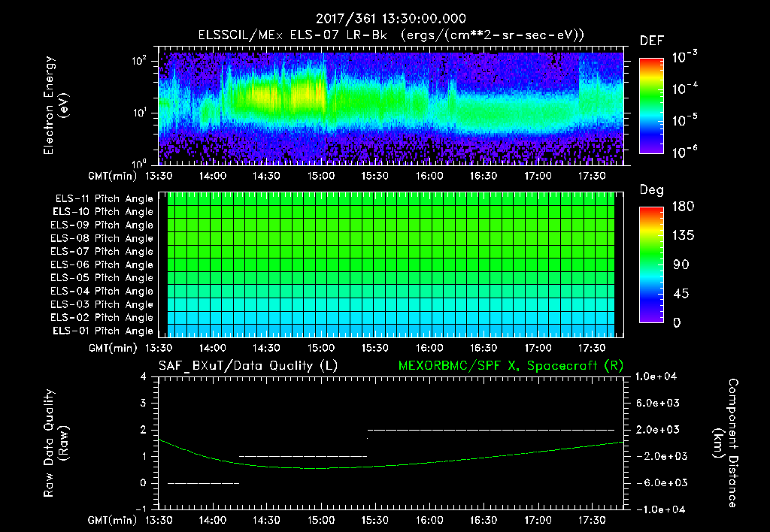Click the ELS-06 Pitch Angle row label
This screenshot has height=532, width=770.
click(102, 265)
